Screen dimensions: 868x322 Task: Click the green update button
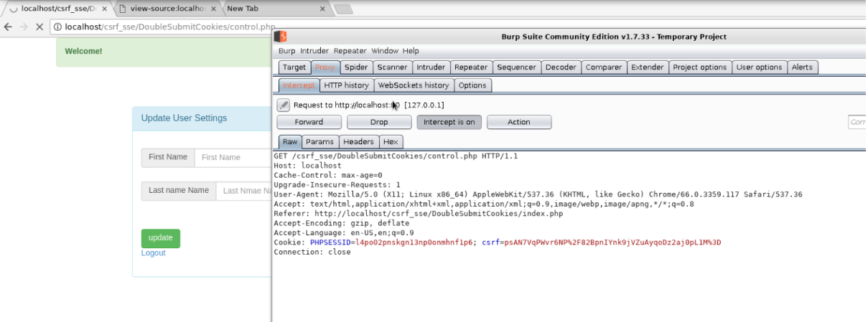click(x=161, y=238)
